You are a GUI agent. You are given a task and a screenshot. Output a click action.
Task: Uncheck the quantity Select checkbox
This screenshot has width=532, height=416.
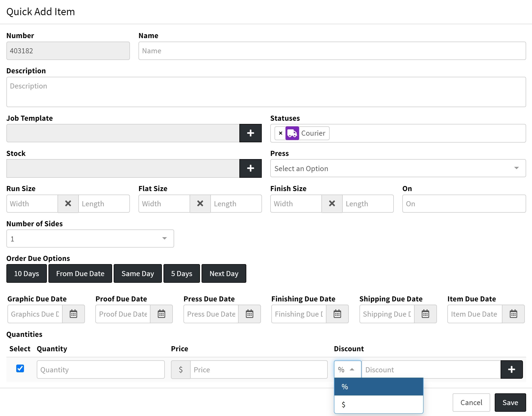20,369
